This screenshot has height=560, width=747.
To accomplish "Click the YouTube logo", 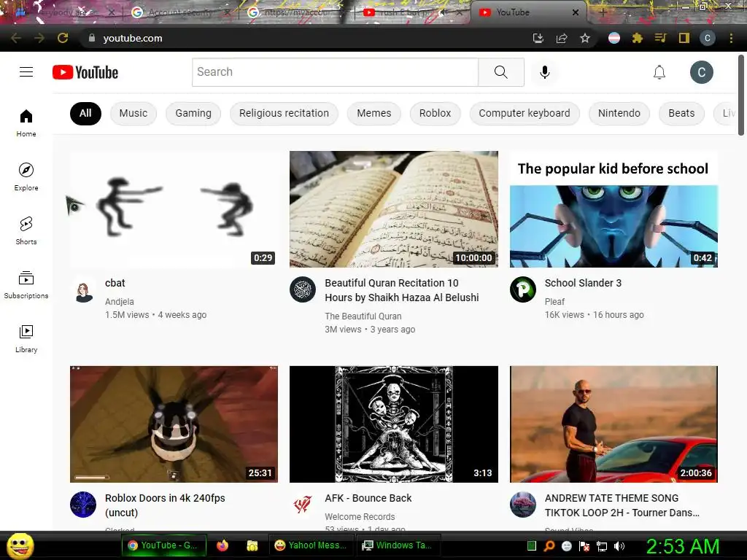I will [x=85, y=72].
